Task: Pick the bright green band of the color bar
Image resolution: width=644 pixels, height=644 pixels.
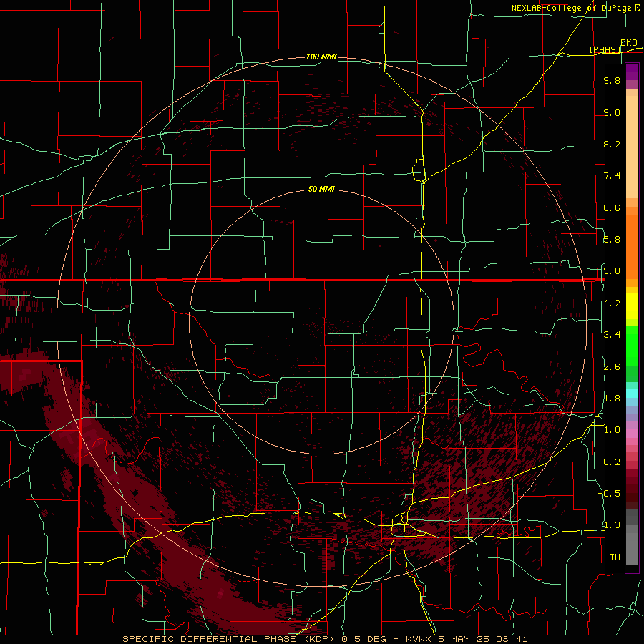Action: [632, 346]
